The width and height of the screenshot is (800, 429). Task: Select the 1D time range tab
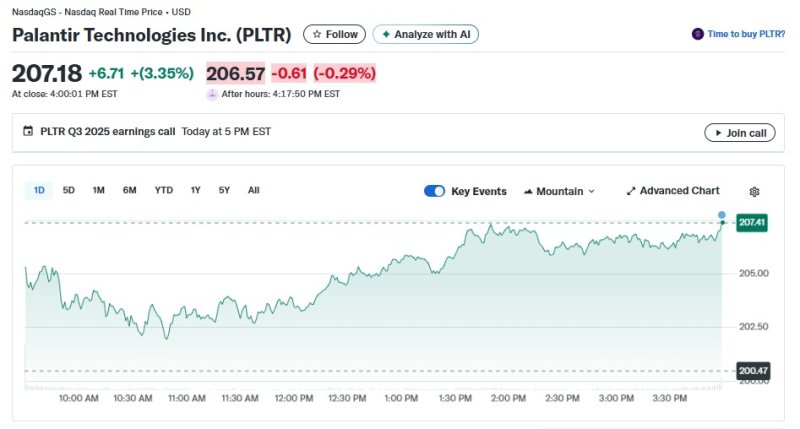39,190
